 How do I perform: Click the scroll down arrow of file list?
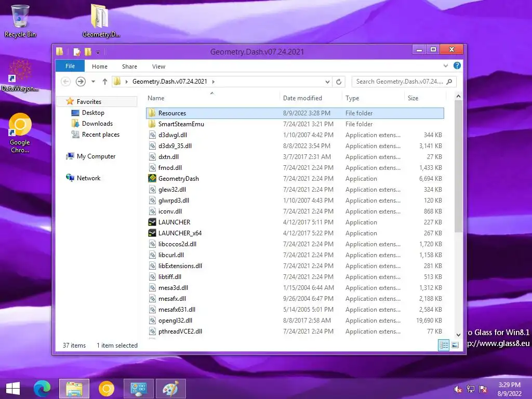[458, 335]
